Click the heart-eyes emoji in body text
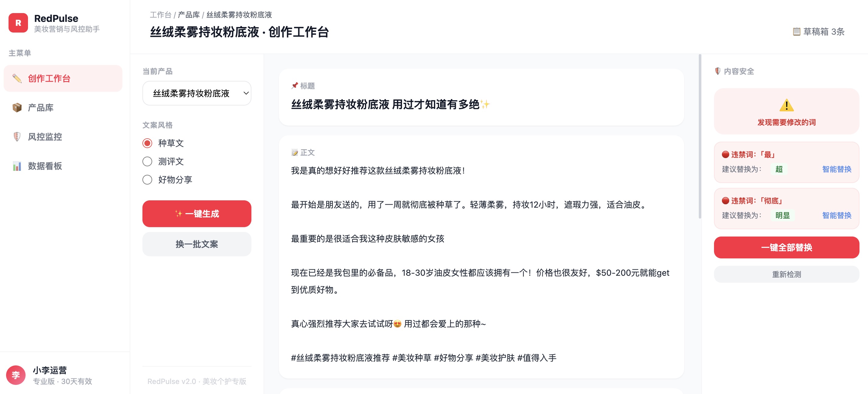The image size is (868, 394). click(397, 324)
